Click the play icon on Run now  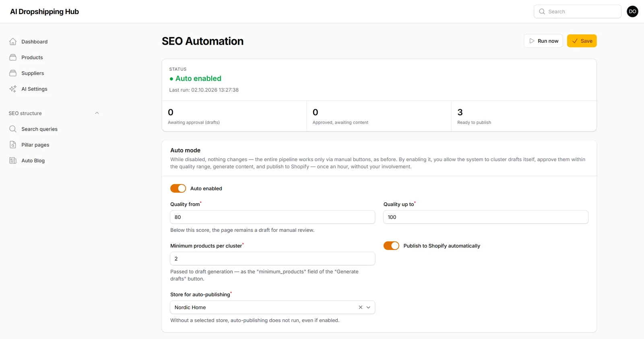[x=532, y=41]
